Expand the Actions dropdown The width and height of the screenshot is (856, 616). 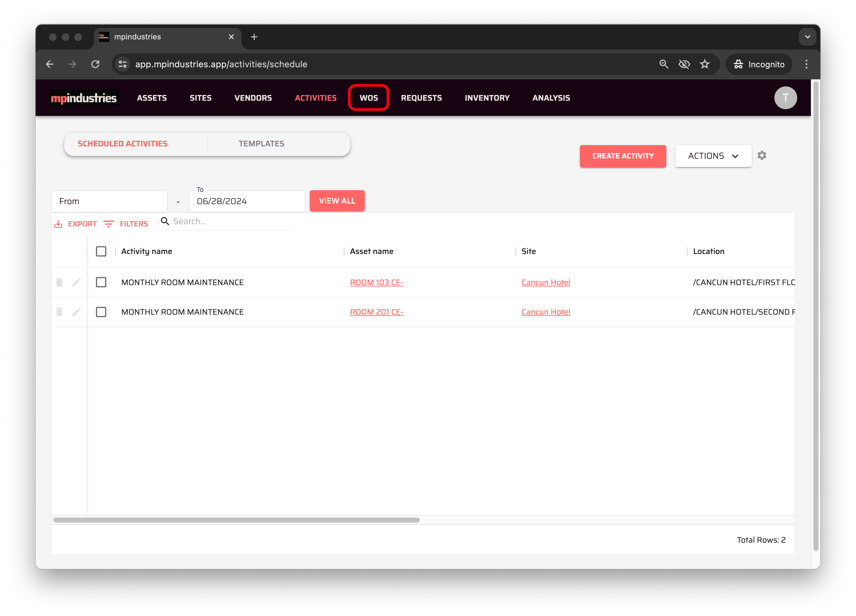pyautogui.click(x=713, y=156)
